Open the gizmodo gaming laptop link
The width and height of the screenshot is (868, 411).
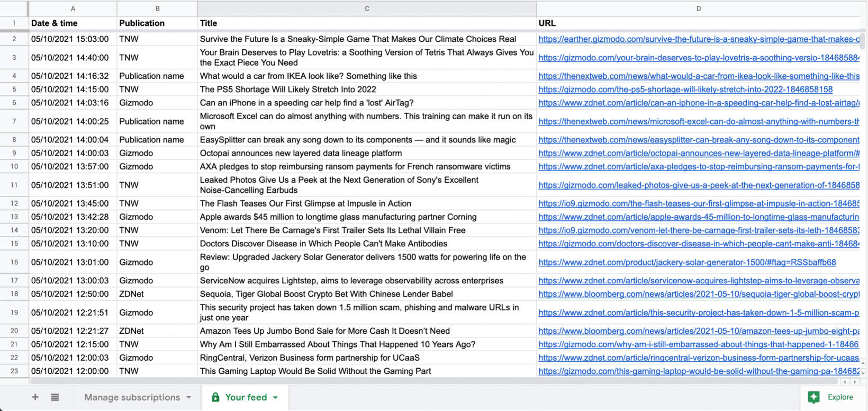click(x=699, y=371)
